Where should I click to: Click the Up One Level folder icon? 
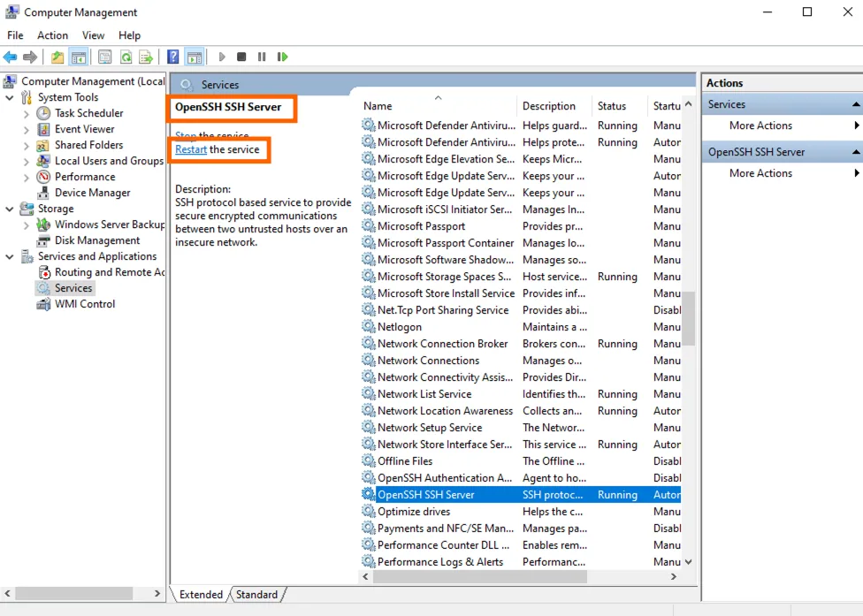click(x=57, y=57)
